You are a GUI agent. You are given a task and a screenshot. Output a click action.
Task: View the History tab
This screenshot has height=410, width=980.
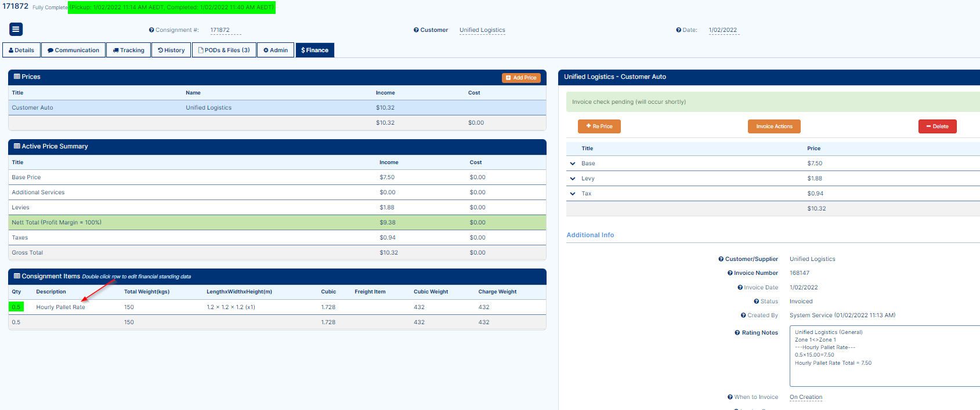[x=171, y=50]
